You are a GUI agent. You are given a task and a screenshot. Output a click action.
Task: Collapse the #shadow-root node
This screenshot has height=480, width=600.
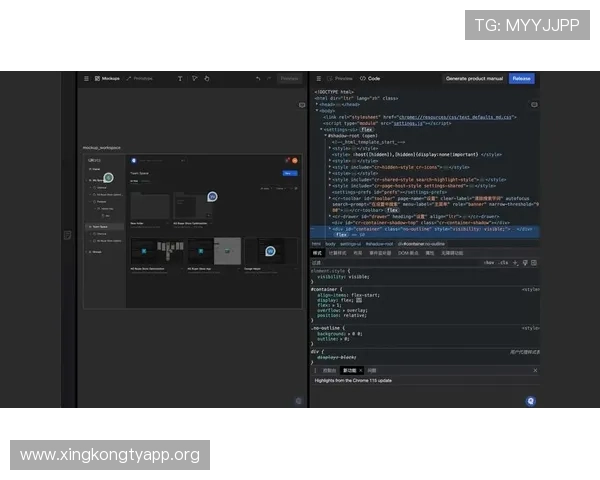click(327, 135)
